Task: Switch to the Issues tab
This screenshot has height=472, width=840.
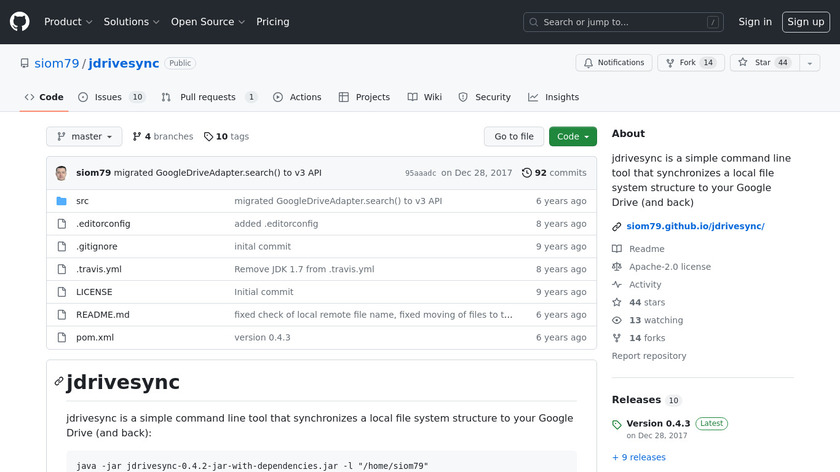Action: [x=111, y=97]
